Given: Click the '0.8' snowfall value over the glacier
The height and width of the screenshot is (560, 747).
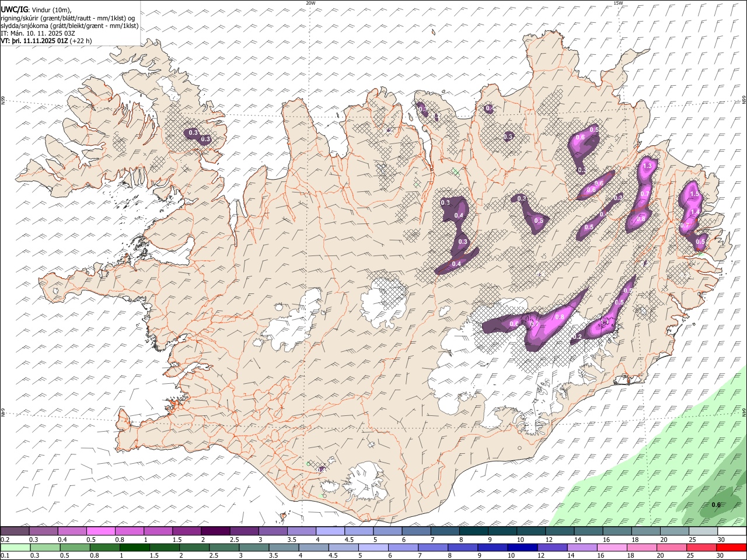Looking at the screenshot, I should [559, 317].
